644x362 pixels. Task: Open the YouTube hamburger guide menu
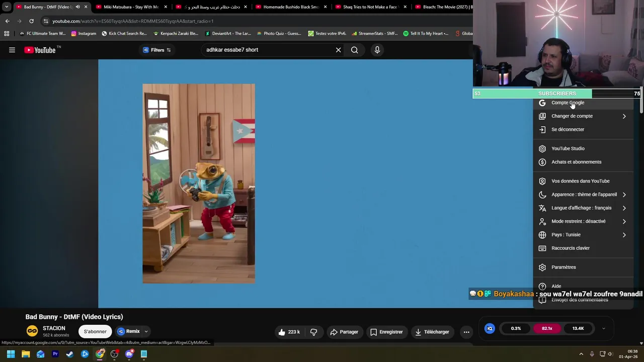(12, 50)
